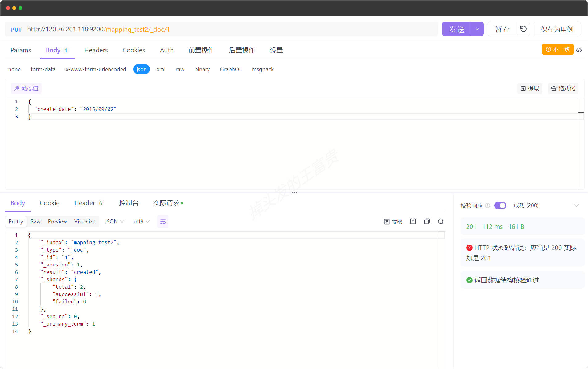This screenshot has width=588, height=369.
Task: Copy the response body with copy icon
Action: [x=427, y=221]
